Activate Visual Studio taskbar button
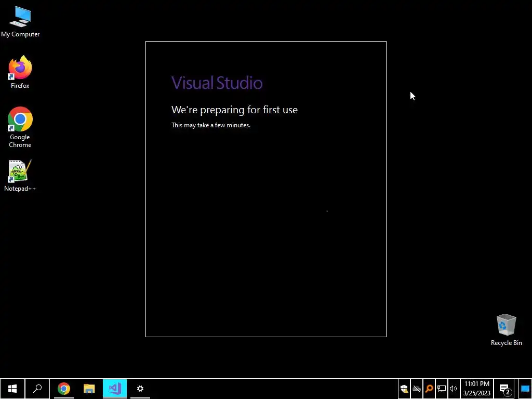Screen dimensions: 532x399 [x=115, y=389]
